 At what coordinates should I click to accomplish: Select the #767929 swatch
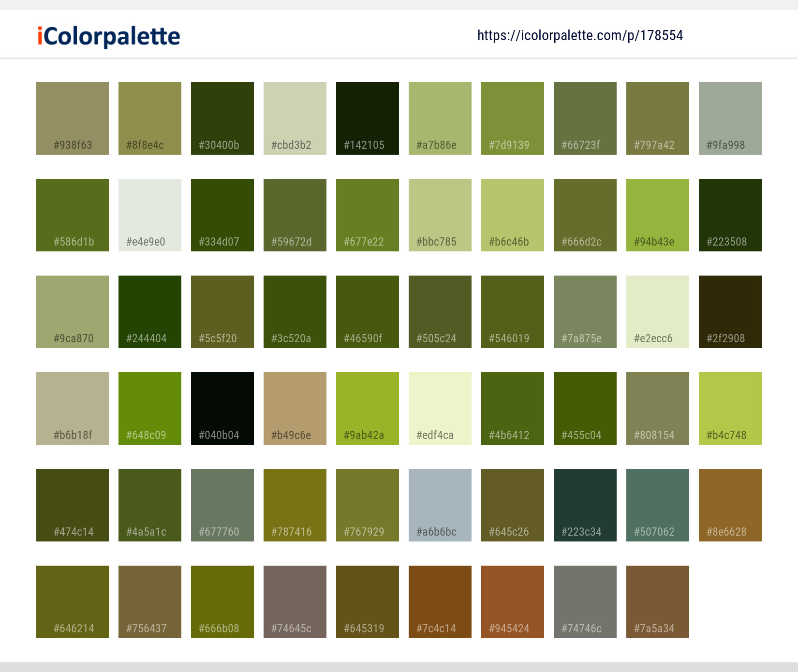tap(368, 505)
